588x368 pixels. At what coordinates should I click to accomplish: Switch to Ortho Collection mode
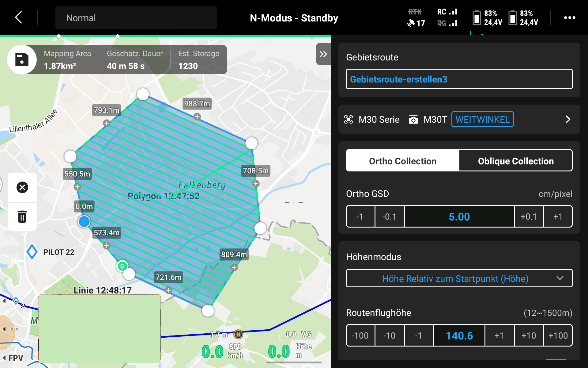tap(402, 161)
